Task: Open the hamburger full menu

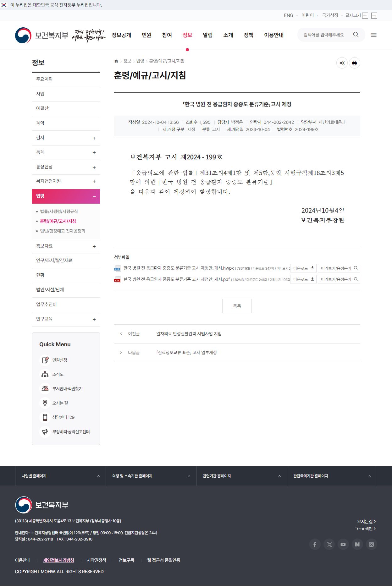Action: (x=373, y=35)
